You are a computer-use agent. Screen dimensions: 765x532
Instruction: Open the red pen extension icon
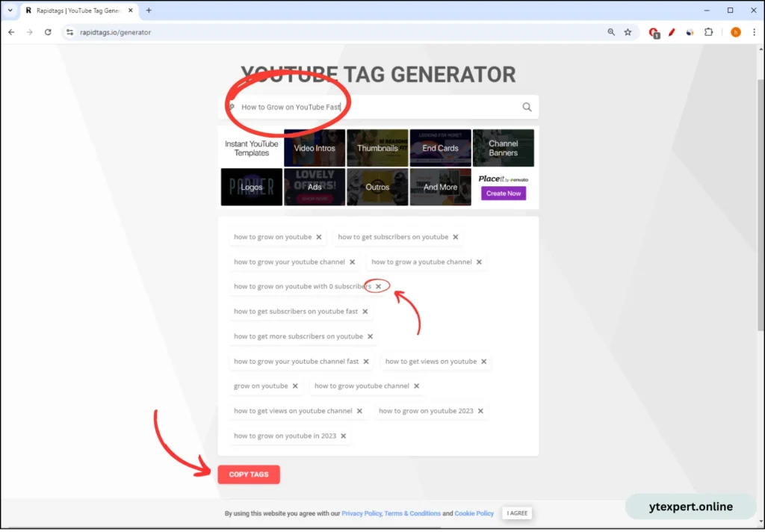[x=671, y=32]
